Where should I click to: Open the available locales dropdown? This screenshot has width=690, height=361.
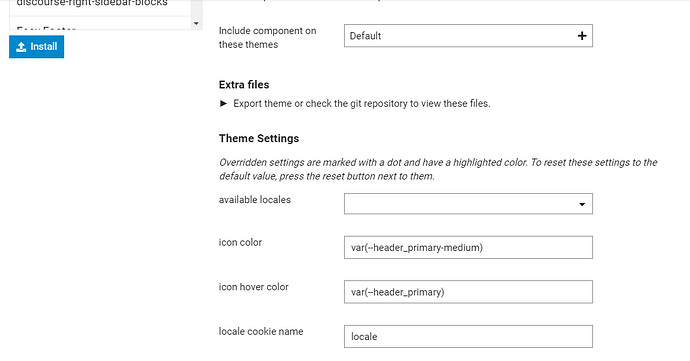(x=468, y=204)
